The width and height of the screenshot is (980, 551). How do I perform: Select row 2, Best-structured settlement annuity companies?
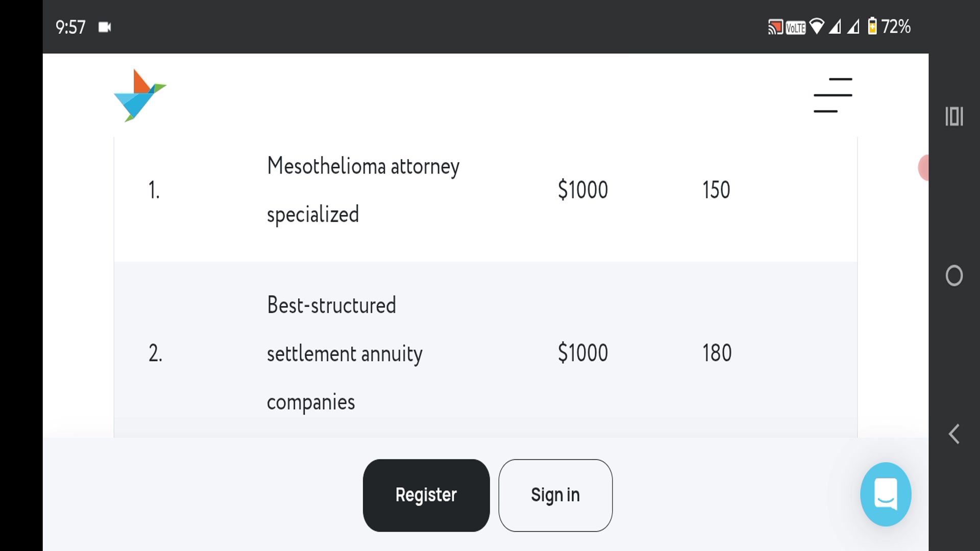345,353
